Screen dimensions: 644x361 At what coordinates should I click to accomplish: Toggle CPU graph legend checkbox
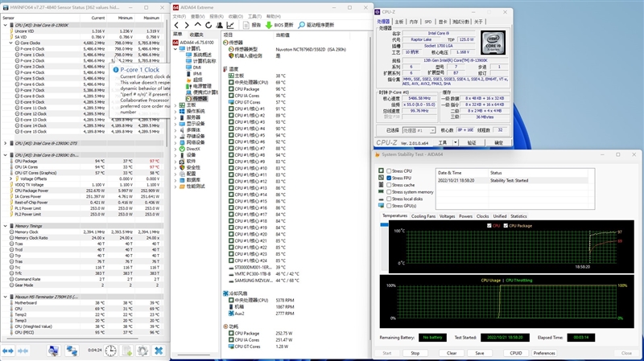click(x=489, y=226)
